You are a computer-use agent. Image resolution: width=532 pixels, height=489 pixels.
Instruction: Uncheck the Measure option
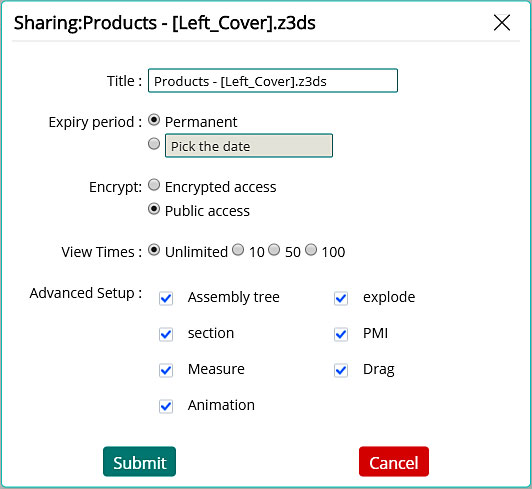(166, 370)
